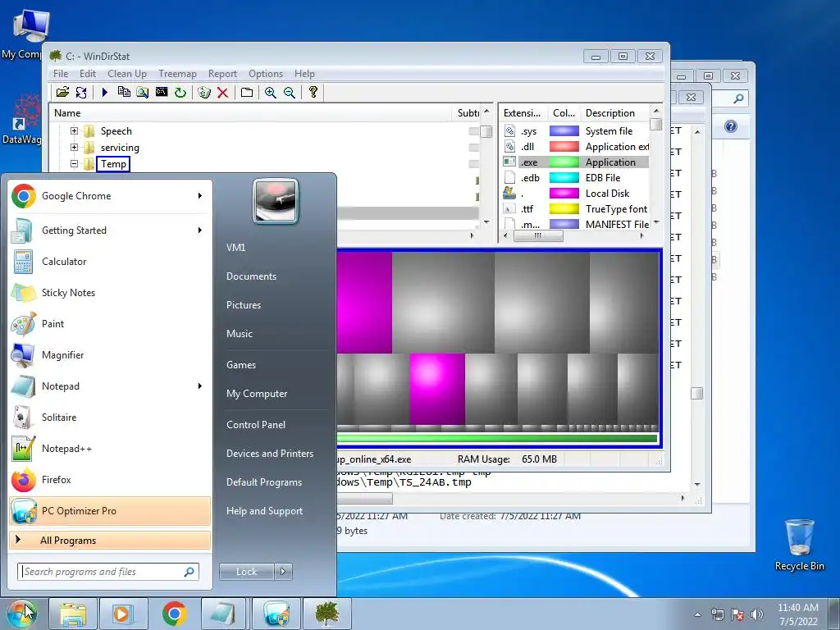Open the Edit menu
This screenshot has width=840, height=630.
[87, 73]
